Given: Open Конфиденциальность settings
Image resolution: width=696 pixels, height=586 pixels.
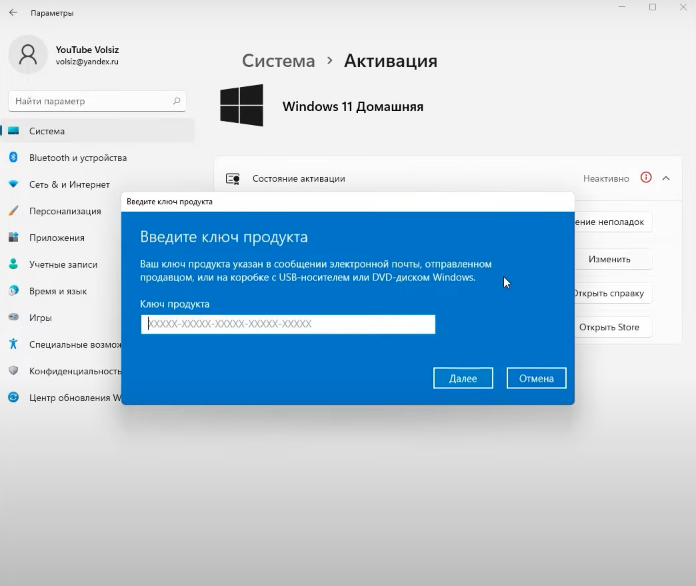Looking at the screenshot, I should (x=61, y=371).
